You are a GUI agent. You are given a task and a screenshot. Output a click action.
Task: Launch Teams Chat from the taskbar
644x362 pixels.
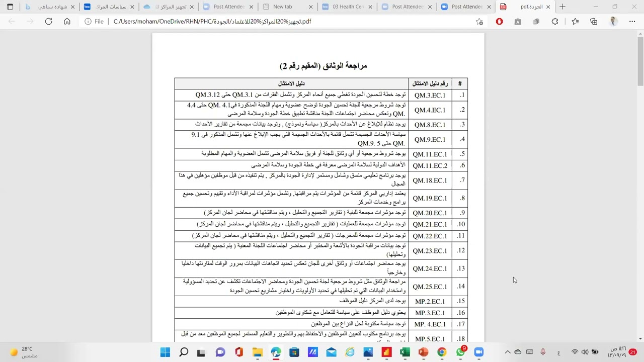pos(220,352)
